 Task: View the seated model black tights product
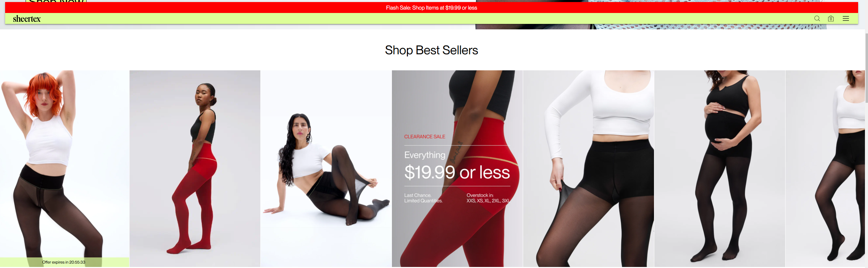click(x=326, y=169)
